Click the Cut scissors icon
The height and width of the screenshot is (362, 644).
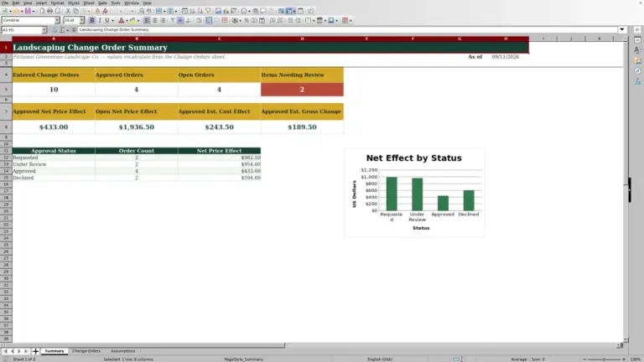click(x=68, y=11)
